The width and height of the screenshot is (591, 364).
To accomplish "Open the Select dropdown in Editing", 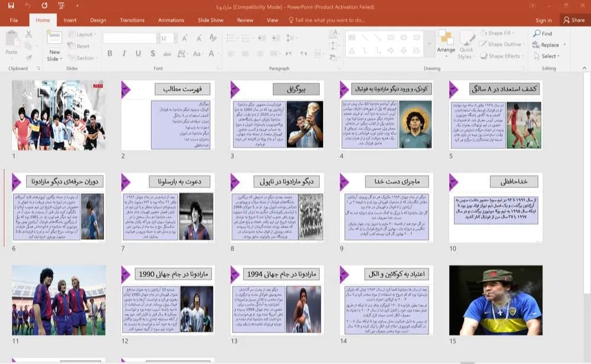I will point(547,56).
